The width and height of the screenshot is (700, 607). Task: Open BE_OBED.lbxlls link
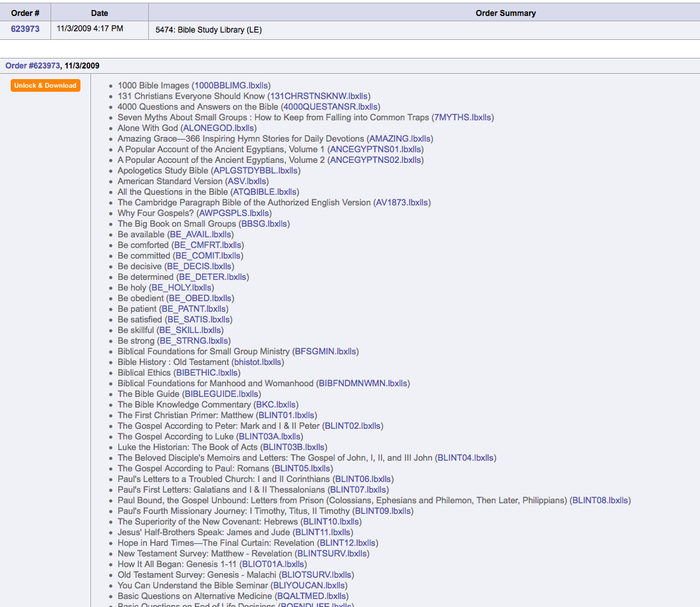(x=200, y=298)
